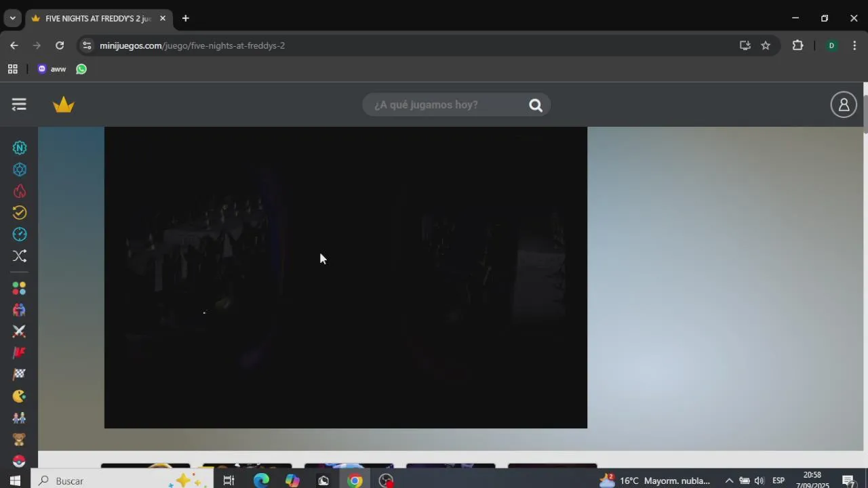Open Copilot from the taskbar
The height and width of the screenshot is (488, 868).
click(292, 481)
